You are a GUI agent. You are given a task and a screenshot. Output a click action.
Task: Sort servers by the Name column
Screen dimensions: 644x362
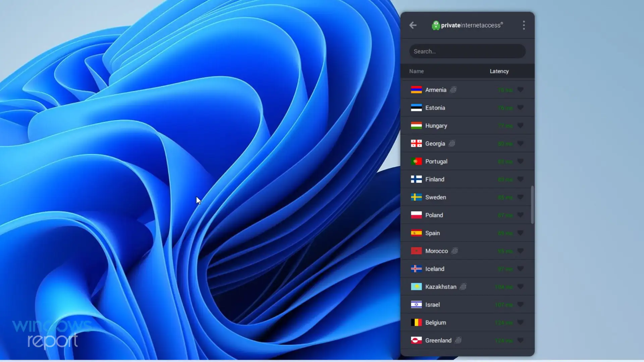coord(416,71)
